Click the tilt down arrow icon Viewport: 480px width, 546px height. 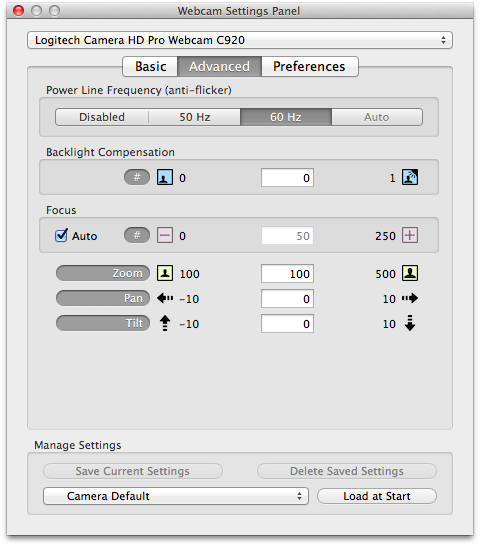point(410,323)
